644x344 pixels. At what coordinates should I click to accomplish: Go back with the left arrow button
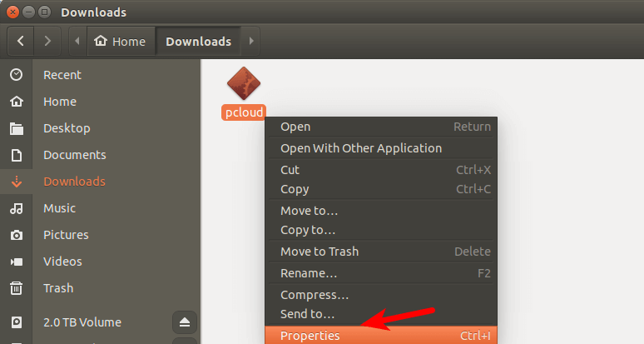coord(21,41)
